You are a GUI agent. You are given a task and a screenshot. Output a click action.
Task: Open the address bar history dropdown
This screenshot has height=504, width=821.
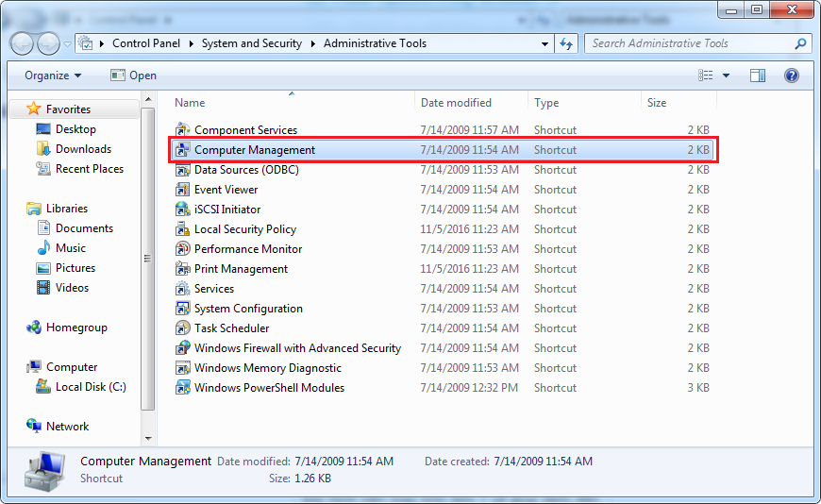[x=545, y=43]
